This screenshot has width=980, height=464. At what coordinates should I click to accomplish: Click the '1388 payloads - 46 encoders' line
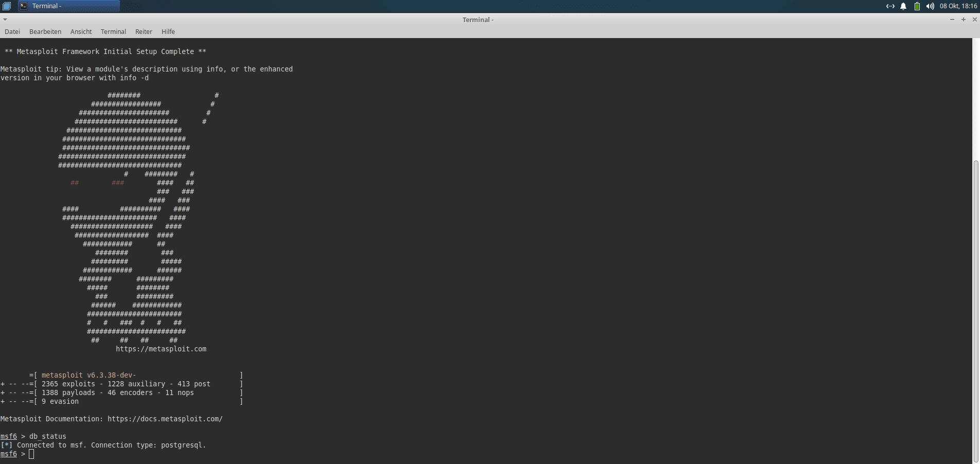[x=122, y=393]
